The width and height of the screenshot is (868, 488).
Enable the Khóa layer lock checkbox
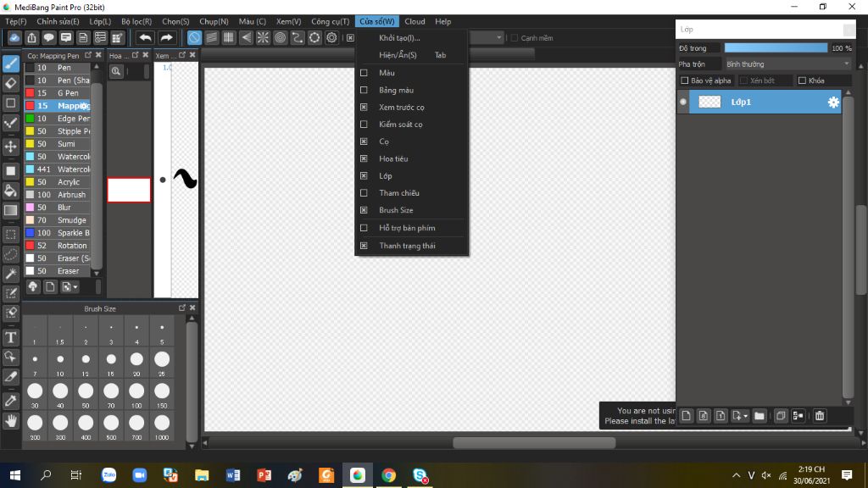tap(802, 80)
